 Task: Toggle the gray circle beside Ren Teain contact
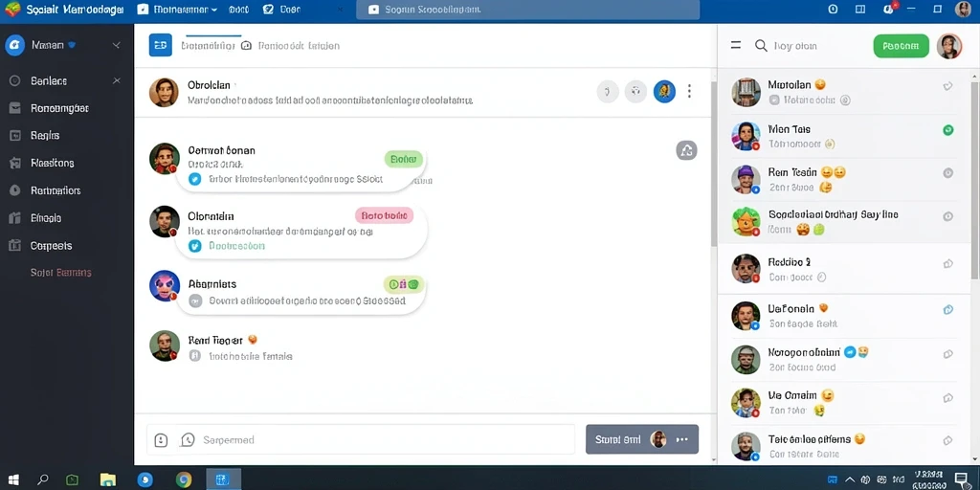coord(947,173)
